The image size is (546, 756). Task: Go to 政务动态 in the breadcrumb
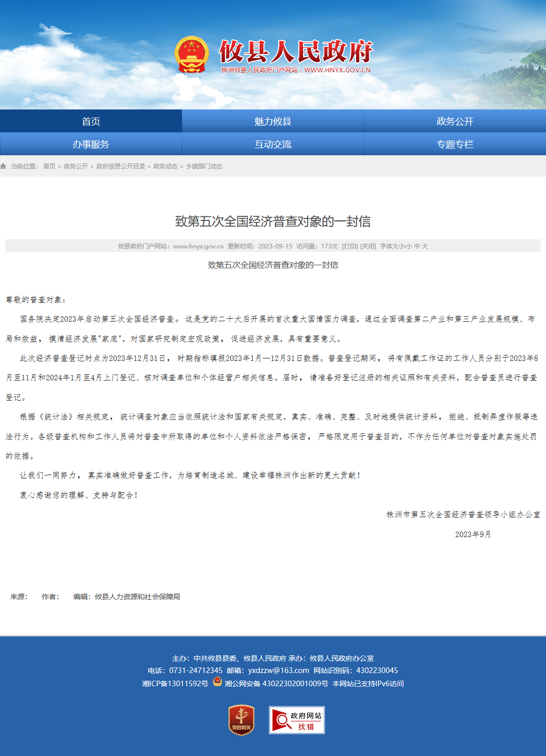coord(166,166)
